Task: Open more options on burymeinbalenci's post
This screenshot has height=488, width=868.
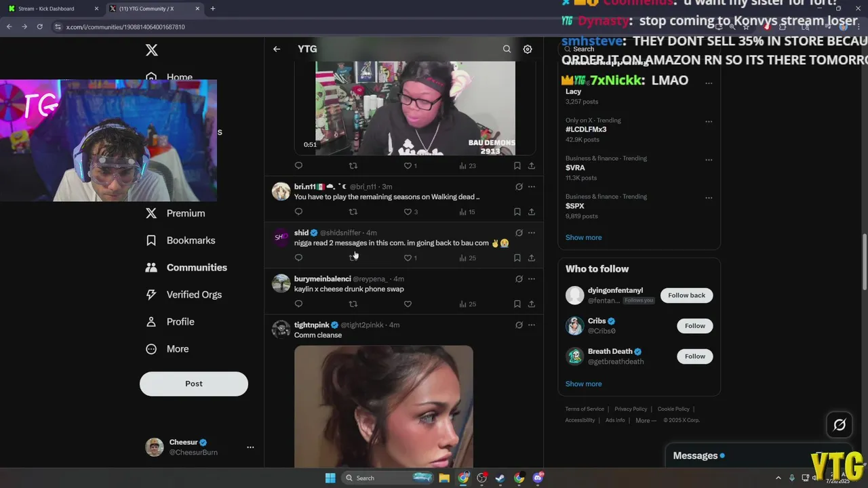Action: 532,279
